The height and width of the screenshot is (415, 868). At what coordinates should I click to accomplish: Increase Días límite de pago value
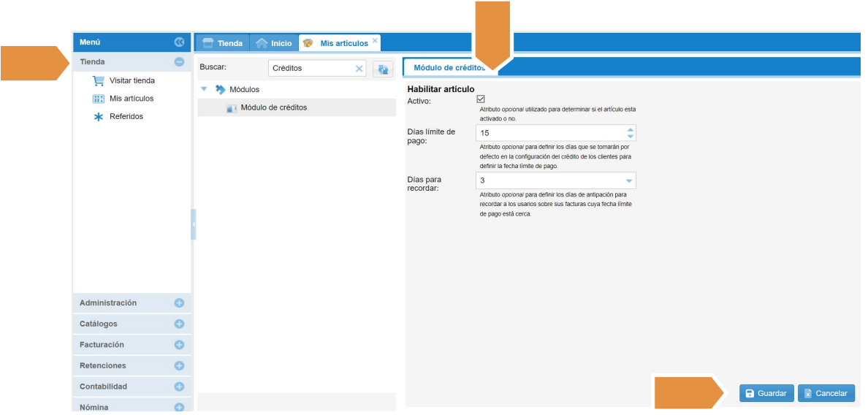point(631,129)
